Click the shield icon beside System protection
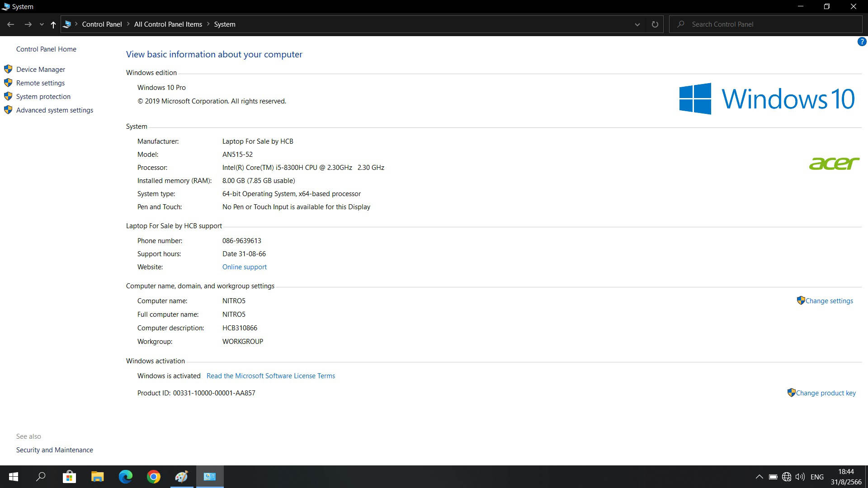868x488 pixels. point(8,96)
